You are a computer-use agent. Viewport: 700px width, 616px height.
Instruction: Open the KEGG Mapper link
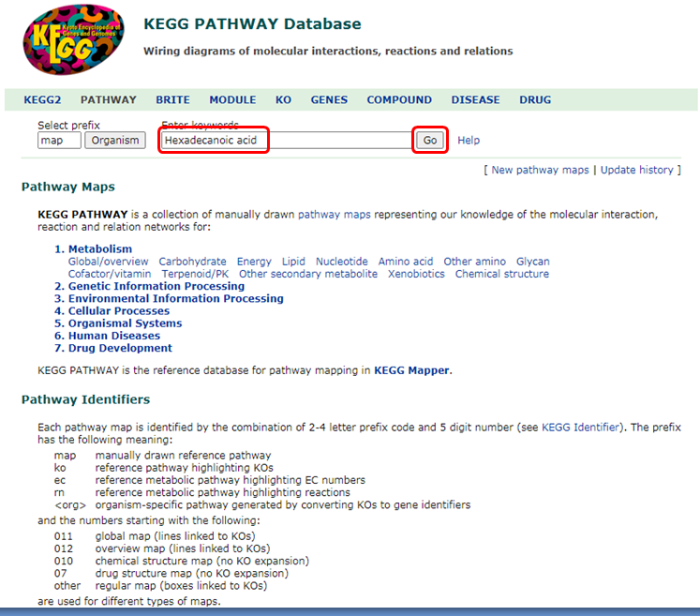pyautogui.click(x=411, y=370)
